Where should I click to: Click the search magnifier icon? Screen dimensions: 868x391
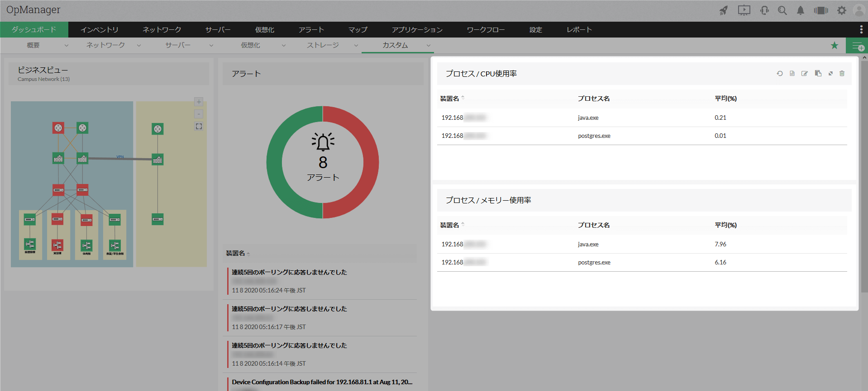[782, 10]
